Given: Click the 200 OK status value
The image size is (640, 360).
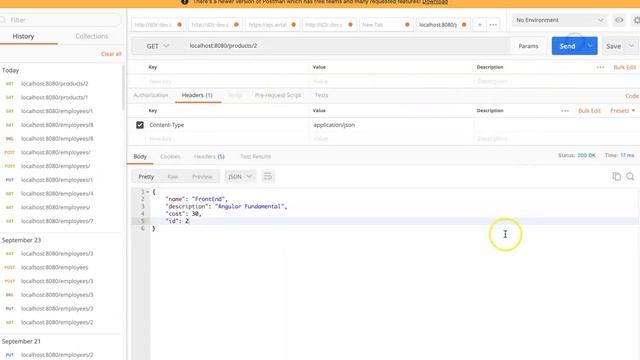Looking at the screenshot, I should coord(586,156).
